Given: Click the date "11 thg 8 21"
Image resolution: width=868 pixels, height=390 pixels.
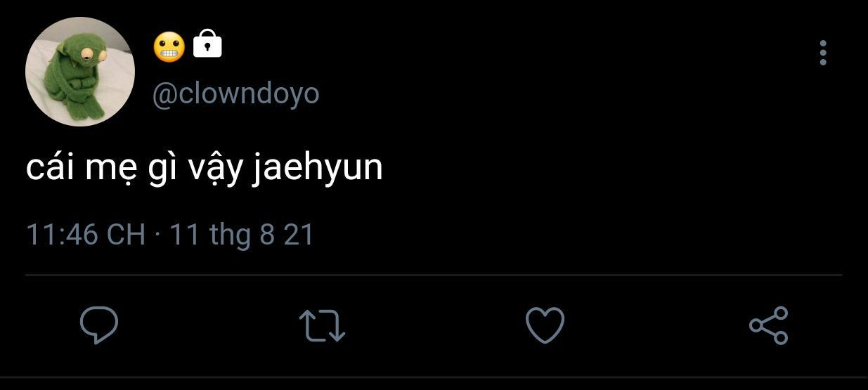Looking at the screenshot, I should (x=241, y=234).
